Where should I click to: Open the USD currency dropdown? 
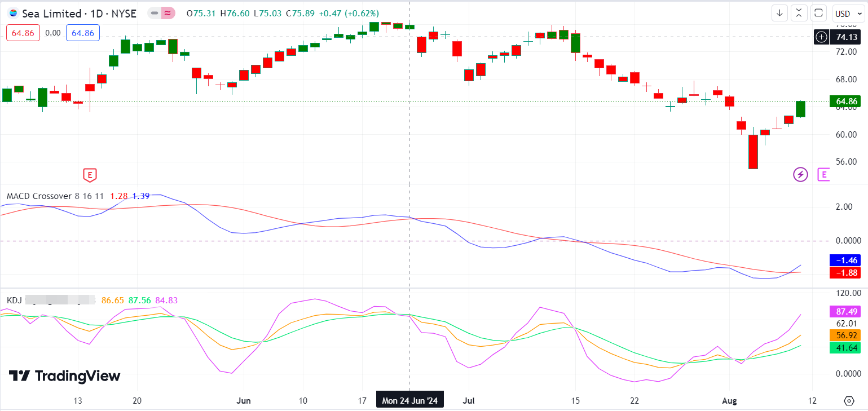(x=849, y=13)
